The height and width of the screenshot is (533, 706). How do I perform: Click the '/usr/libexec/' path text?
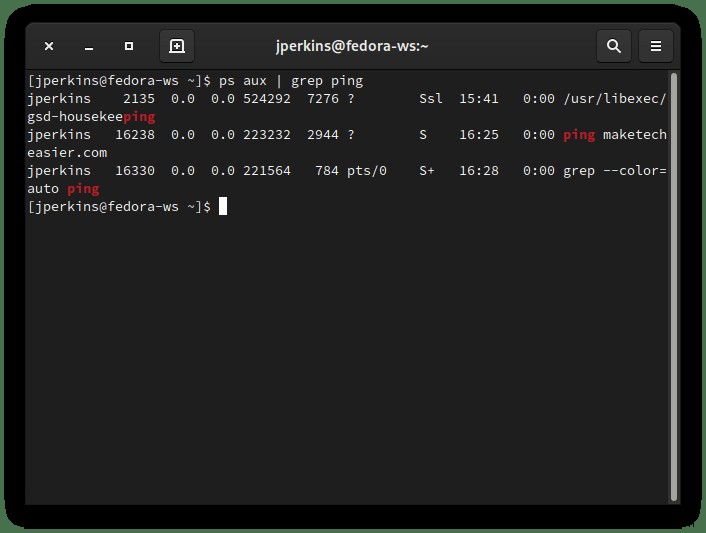(615, 99)
